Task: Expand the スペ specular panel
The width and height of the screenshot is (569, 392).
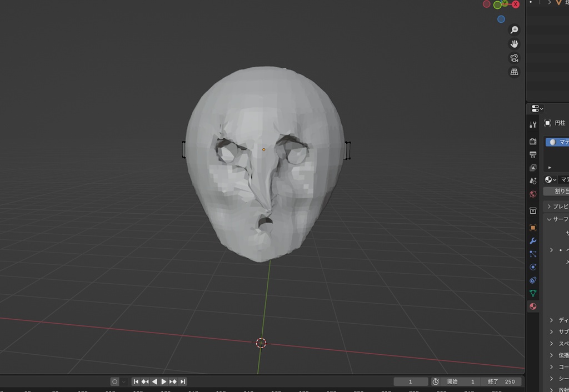Action: point(552,343)
